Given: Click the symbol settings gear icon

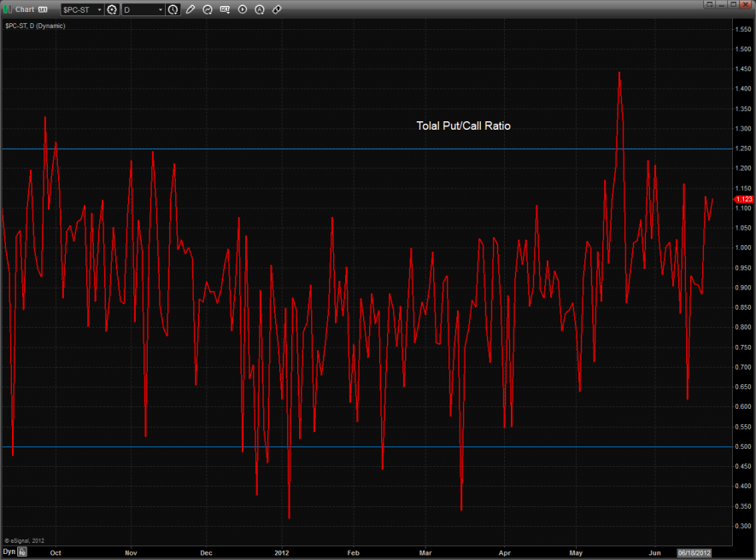Looking at the screenshot, I should (x=112, y=9).
